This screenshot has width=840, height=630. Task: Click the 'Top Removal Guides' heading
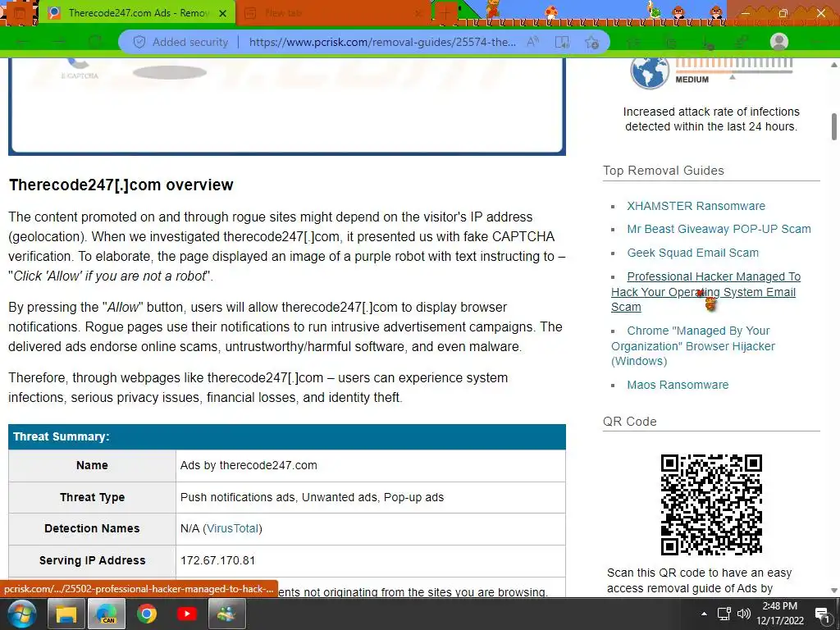tap(663, 171)
